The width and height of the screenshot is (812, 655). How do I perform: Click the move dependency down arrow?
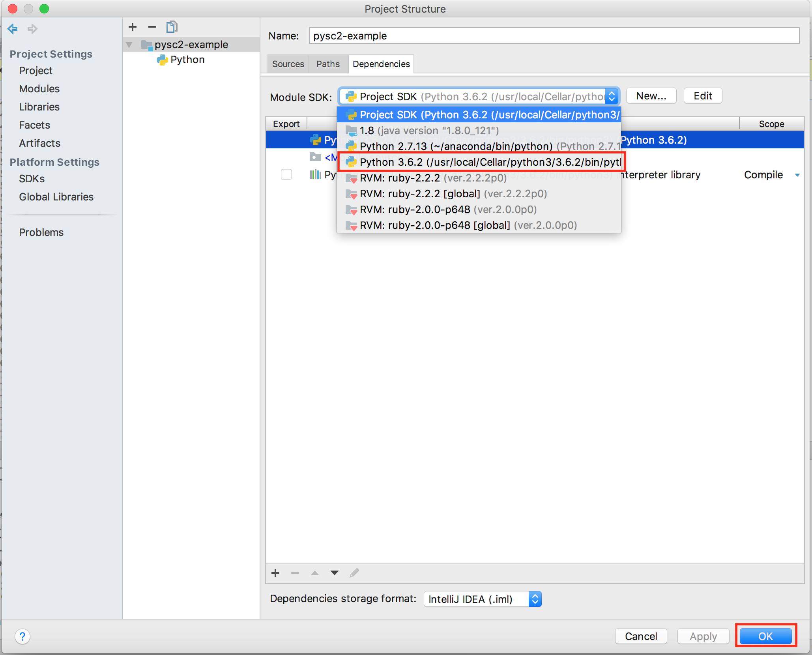[334, 573]
